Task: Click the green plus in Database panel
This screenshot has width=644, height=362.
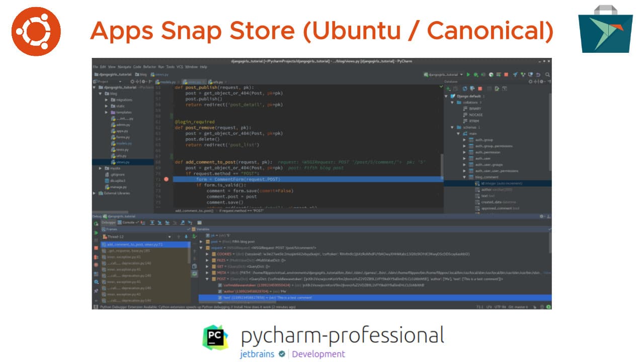Action: (448, 88)
